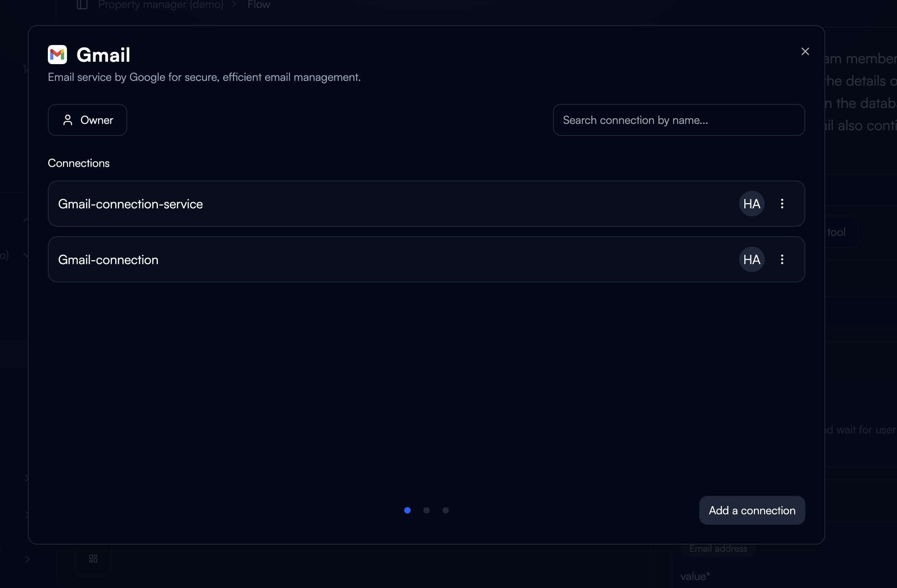Open three-dot menu for Gmail-connection-service

pos(782,204)
